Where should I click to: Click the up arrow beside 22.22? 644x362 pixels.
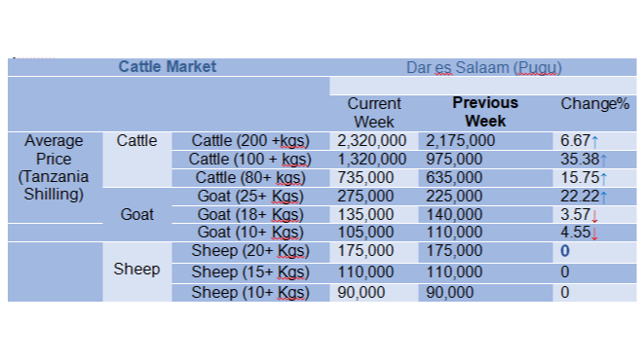[x=603, y=197]
